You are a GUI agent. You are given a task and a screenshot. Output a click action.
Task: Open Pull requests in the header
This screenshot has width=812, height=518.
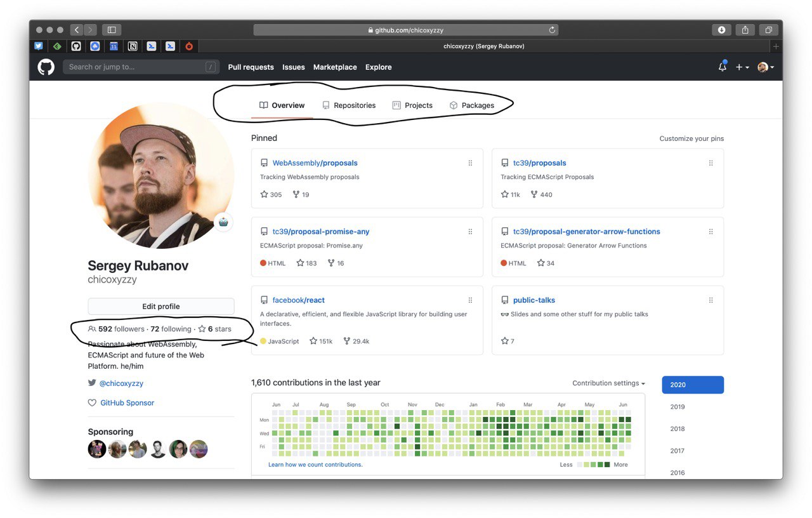pos(251,67)
